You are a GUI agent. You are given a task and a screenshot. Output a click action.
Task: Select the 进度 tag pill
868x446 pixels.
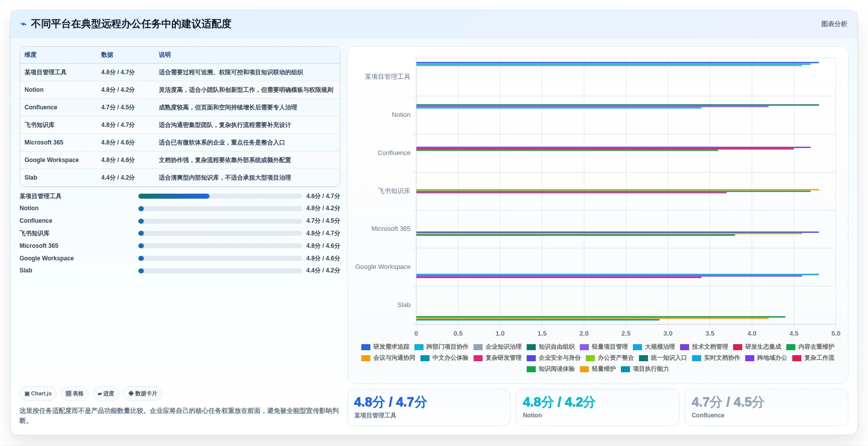(106, 394)
